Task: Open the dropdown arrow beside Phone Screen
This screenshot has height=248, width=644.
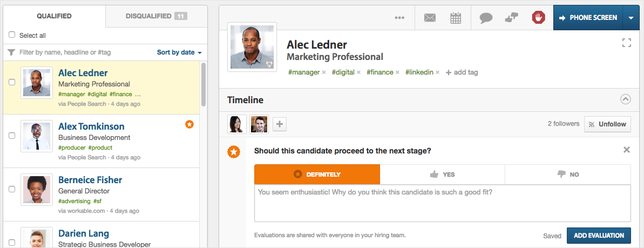Action: [631, 18]
